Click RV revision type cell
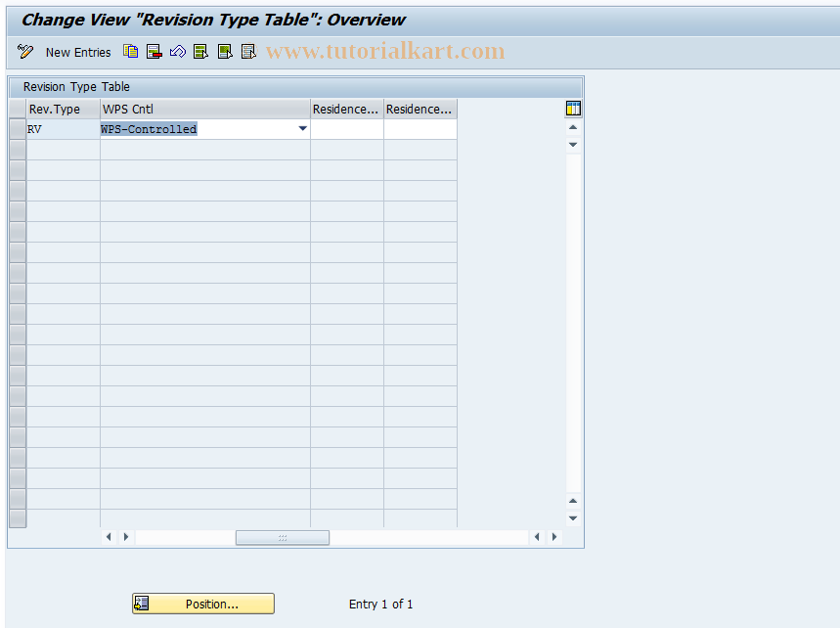 point(64,129)
